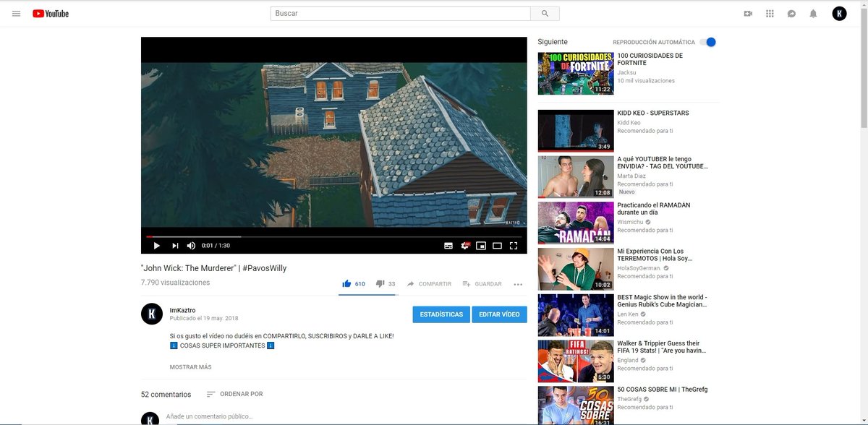Click GUARDAR to save the video
This screenshot has width=868, height=425.
(x=482, y=284)
